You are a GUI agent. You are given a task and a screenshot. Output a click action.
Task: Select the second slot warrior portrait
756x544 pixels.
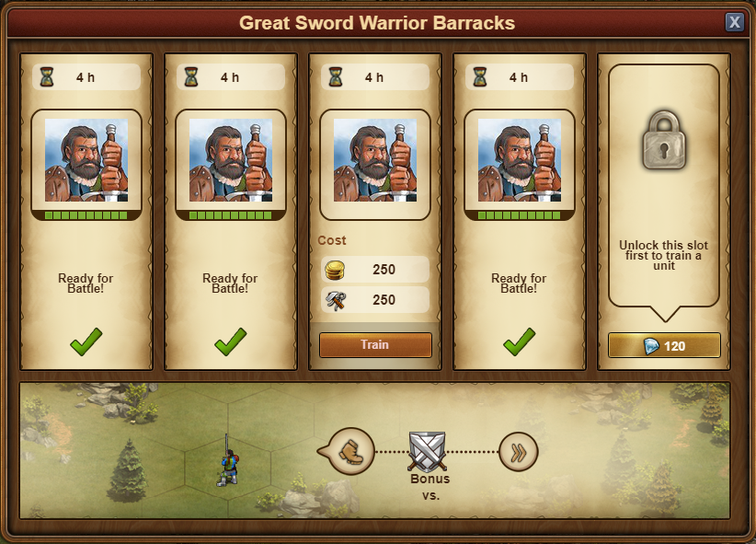tap(231, 160)
